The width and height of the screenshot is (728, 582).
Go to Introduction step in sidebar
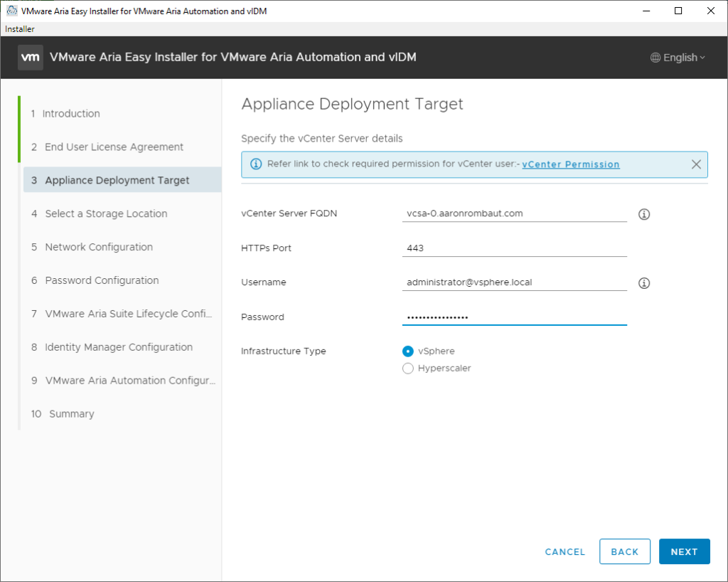71,114
